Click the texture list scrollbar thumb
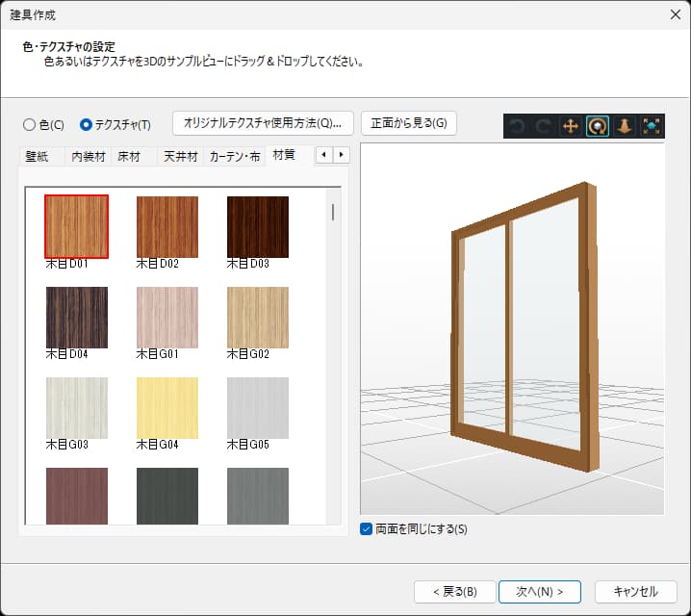 (x=333, y=213)
